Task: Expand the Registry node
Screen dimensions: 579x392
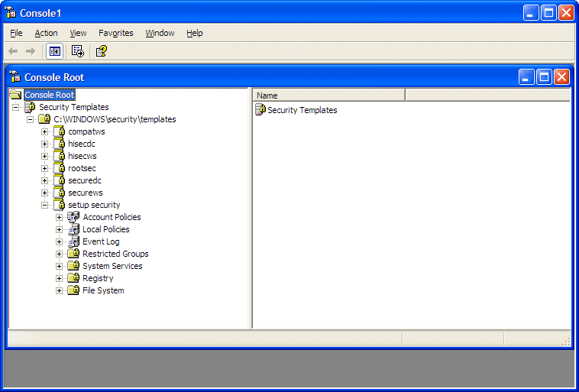Action: [x=59, y=278]
